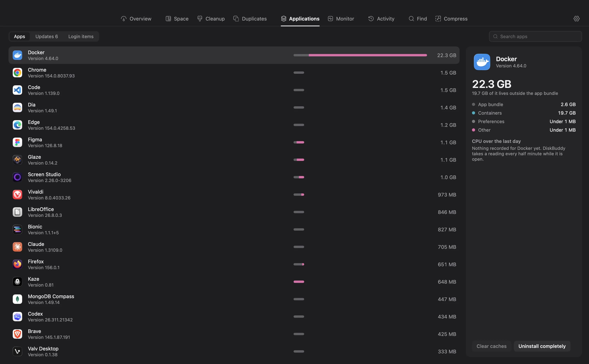The height and width of the screenshot is (364, 589).
Task: Click Clear caches button
Action: coord(491,346)
